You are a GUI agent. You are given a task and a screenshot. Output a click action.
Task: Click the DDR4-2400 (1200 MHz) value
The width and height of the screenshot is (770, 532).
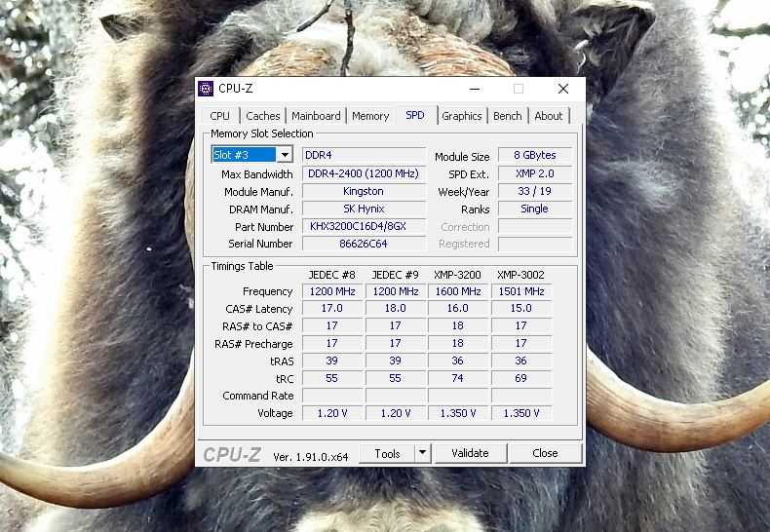coord(364,173)
